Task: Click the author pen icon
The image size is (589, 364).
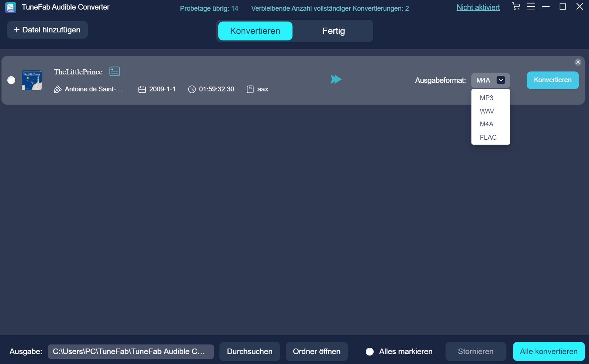Action: (x=58, y=90)
